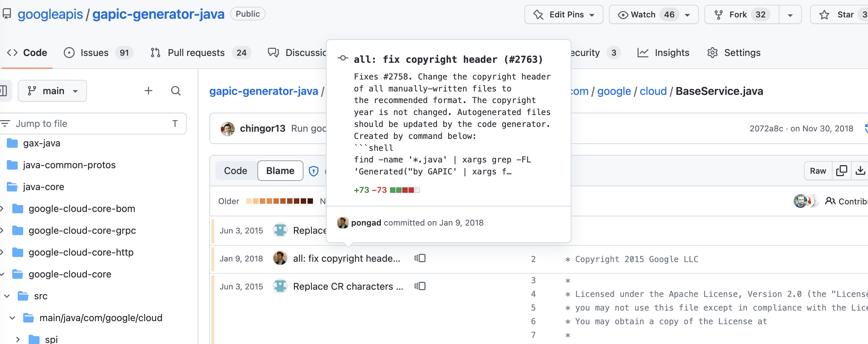Open the gapic-generator-java repository title link
Viewport: 868px width, 344px height.
point(158,14)
